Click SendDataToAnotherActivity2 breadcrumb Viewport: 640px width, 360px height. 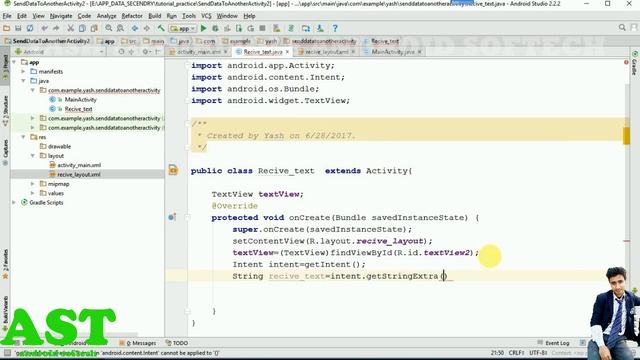coord(47,41)
